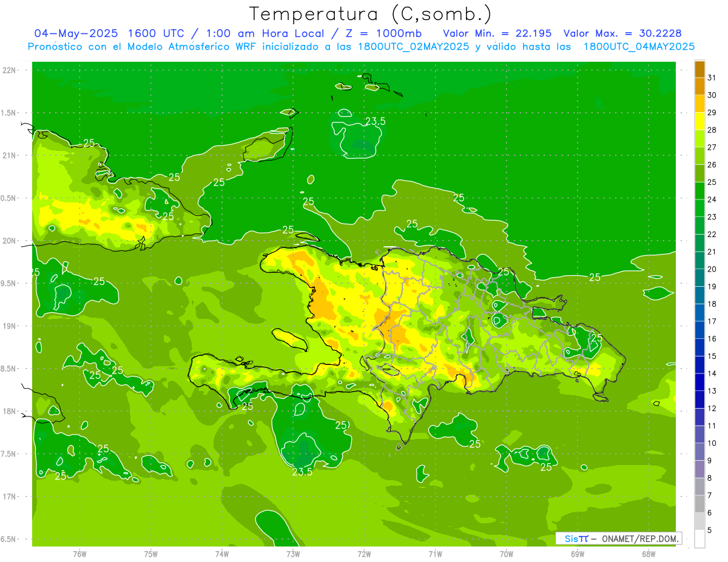This screenshot has height=562, width=728.
Task: Click the longitude label "70W"
Action: tap(506, 554)
